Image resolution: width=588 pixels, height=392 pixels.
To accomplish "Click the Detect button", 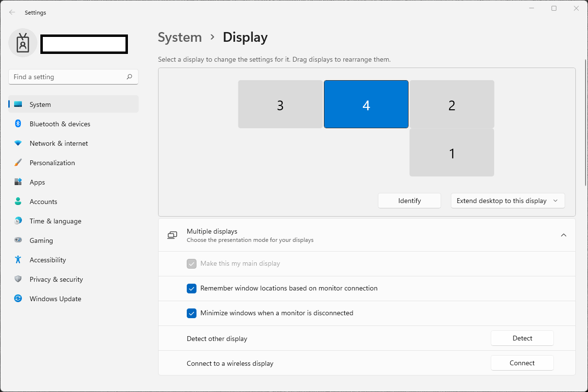I will 522,338.
